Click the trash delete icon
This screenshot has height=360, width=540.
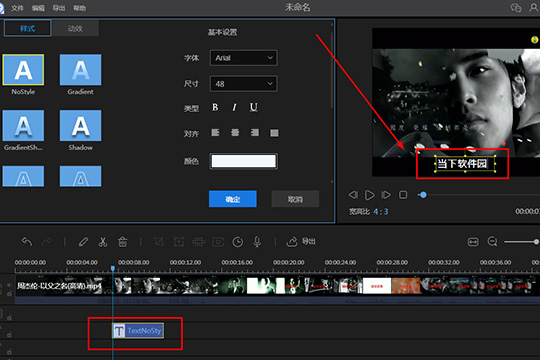(x=123, y=242)
